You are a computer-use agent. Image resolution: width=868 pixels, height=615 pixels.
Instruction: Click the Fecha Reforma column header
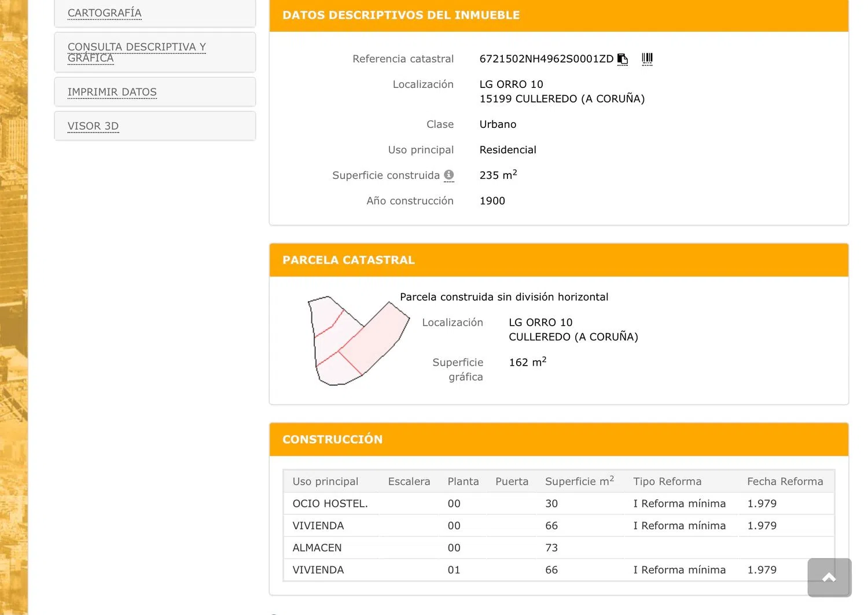[x=785, y=481]
